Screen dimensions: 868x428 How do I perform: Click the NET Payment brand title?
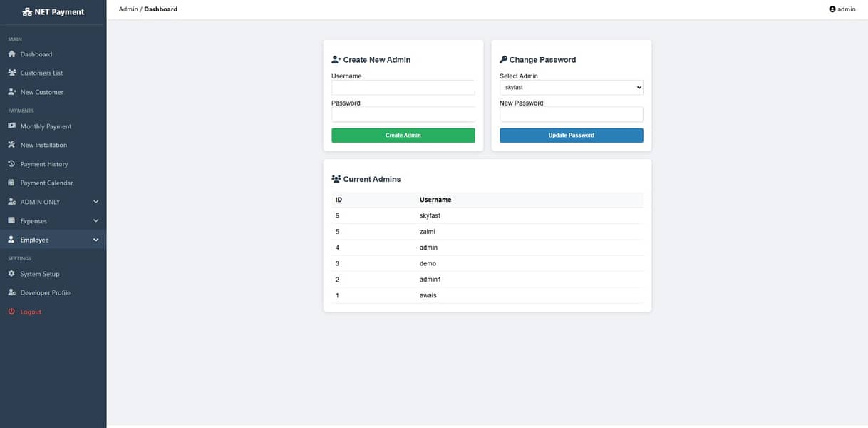[59, 12]
